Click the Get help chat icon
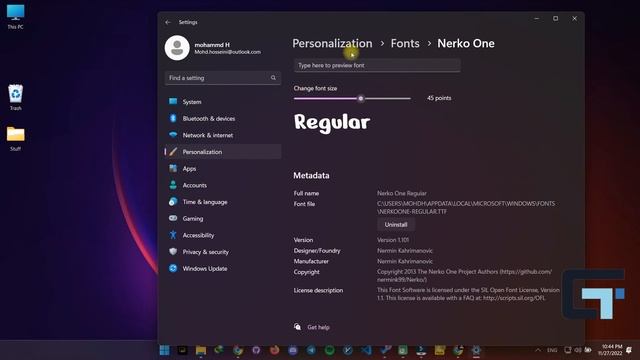 [x=298, y=327]
